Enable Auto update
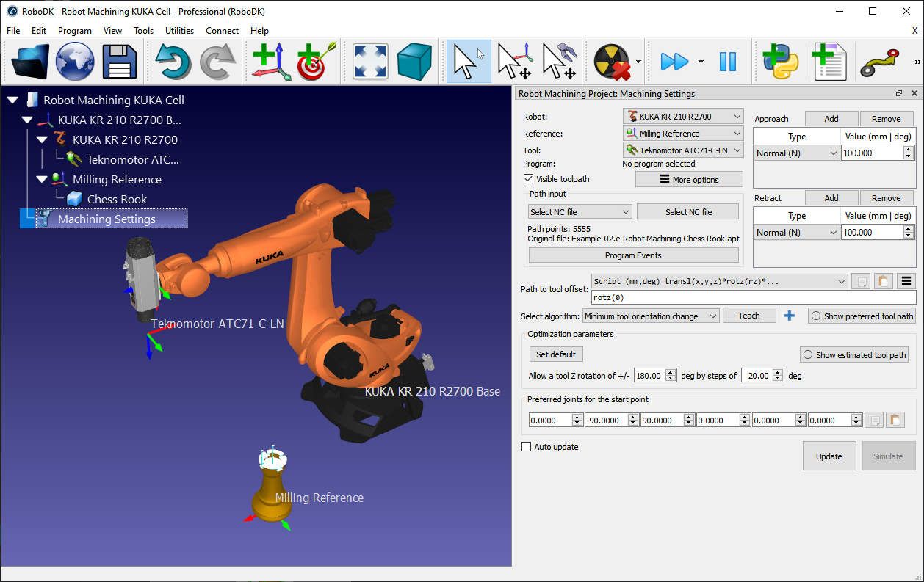The width and height of the screenshot is (924, 582). (x=526, y=446)
